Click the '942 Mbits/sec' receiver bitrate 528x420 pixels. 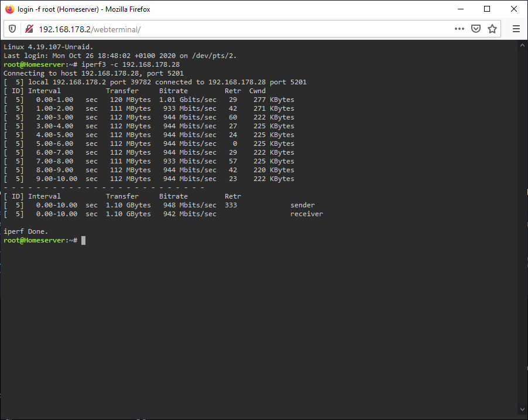click(x=190, y=214)
